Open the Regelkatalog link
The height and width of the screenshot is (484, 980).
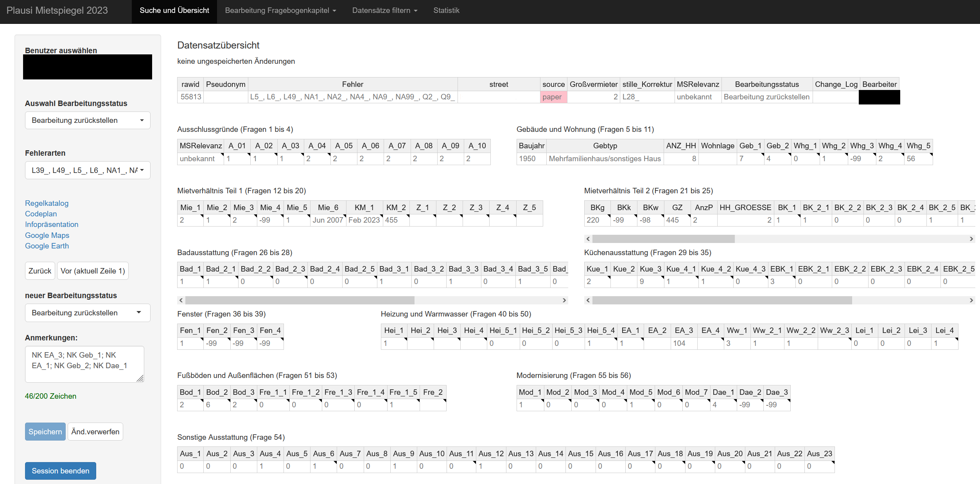(47, 203)
